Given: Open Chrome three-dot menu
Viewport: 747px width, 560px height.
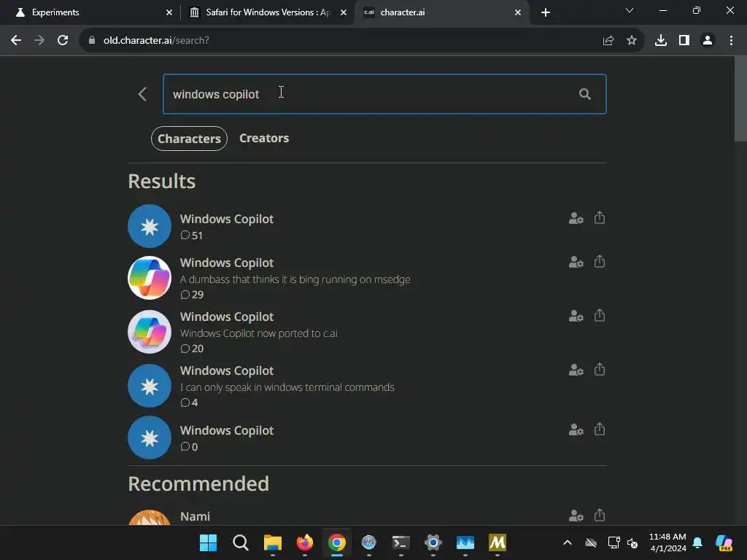Looking at the screenshot, I should pos(731,41).
